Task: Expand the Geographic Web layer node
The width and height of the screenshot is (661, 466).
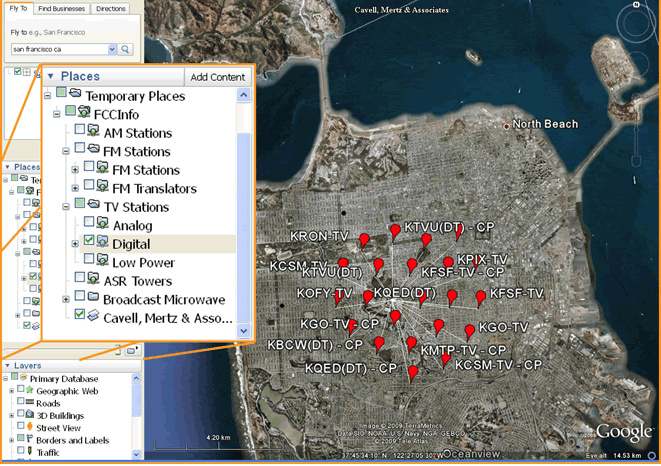Action: pyautogui.click(x=11, y=391)
